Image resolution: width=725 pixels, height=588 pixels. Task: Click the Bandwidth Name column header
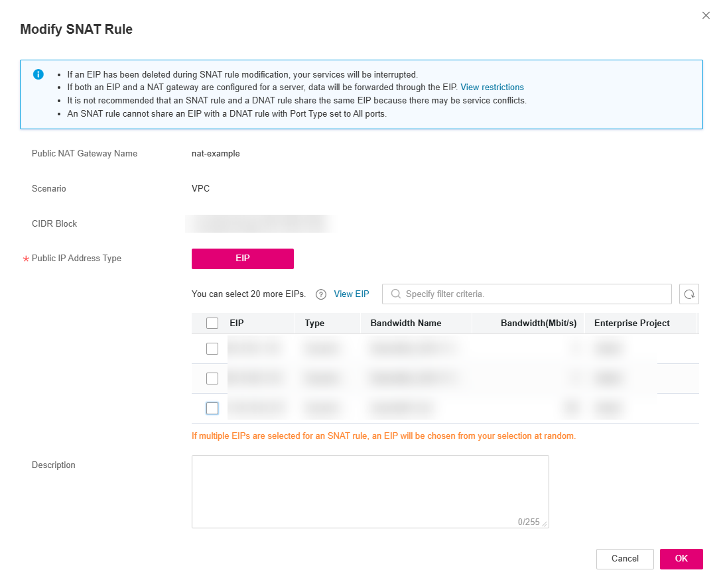[405, 323]
